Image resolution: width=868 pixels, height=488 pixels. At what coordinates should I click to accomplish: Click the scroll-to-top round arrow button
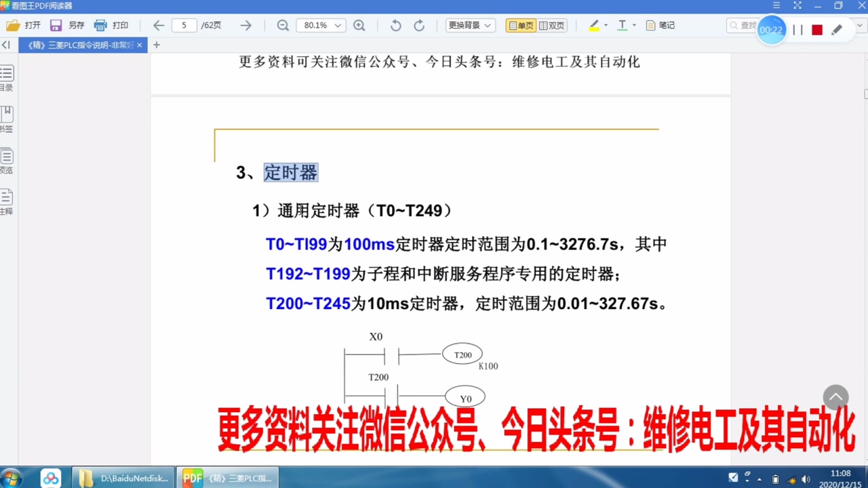tap(835, 398)
